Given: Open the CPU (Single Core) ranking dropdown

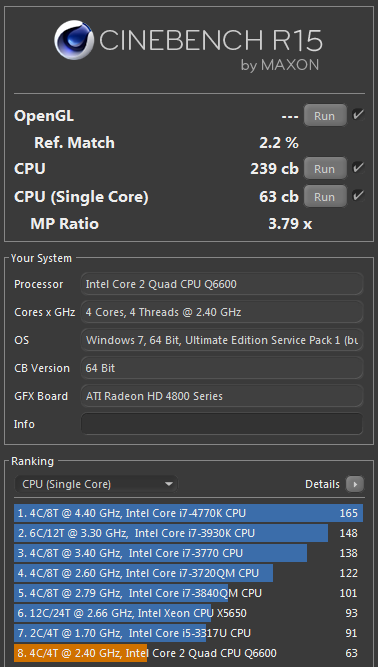Looking at the screenshot, I should 96,484.
